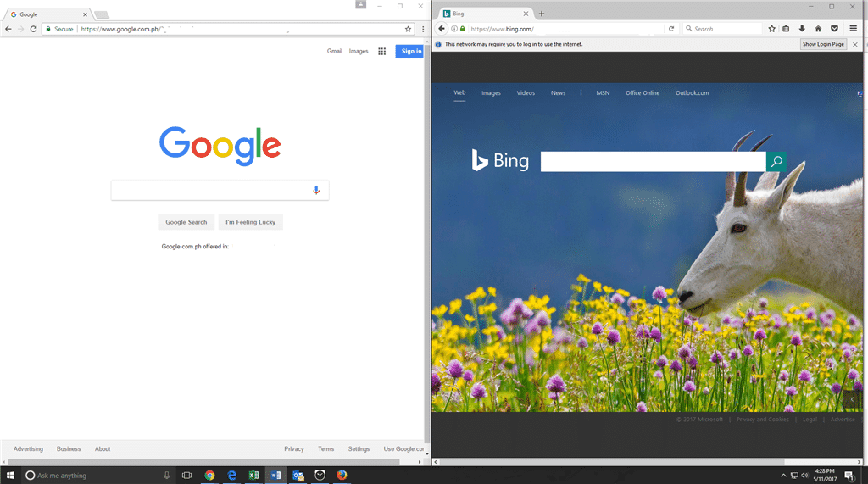Click the Cortana microphone icon
868x484 pixels.
click(x=166, y=476)
